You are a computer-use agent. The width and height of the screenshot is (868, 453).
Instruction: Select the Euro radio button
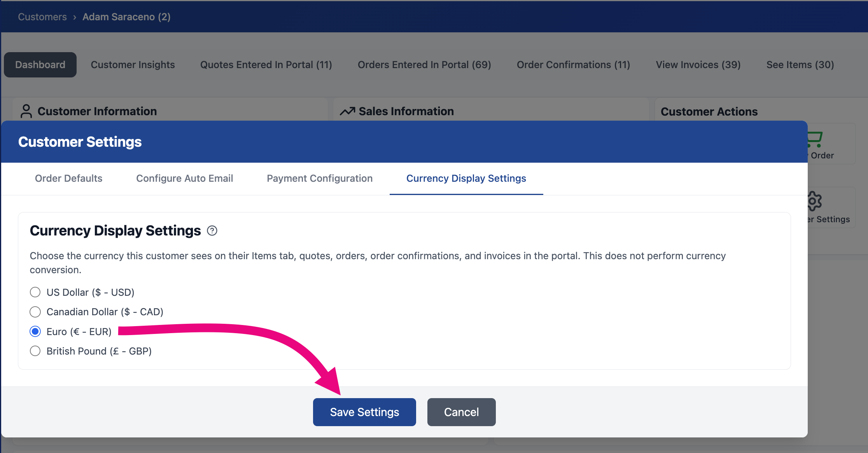pos(35,332)
